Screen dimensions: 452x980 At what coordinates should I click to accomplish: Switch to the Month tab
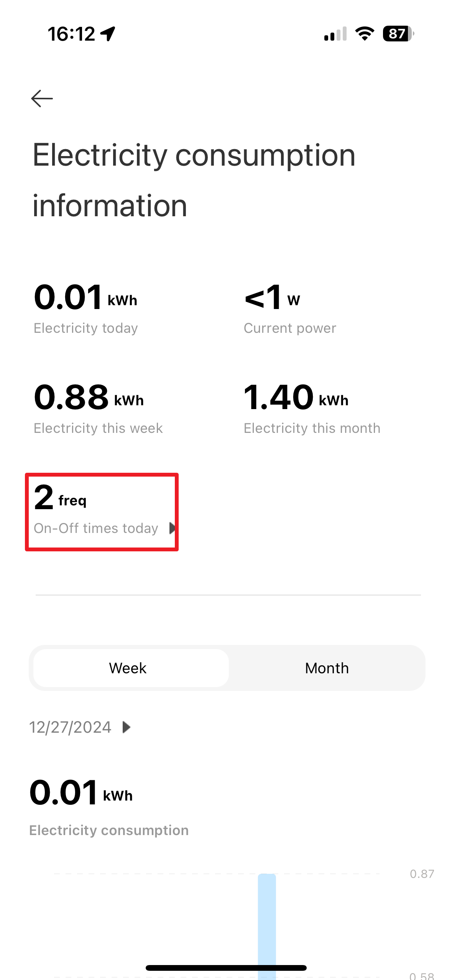[327, 668]
